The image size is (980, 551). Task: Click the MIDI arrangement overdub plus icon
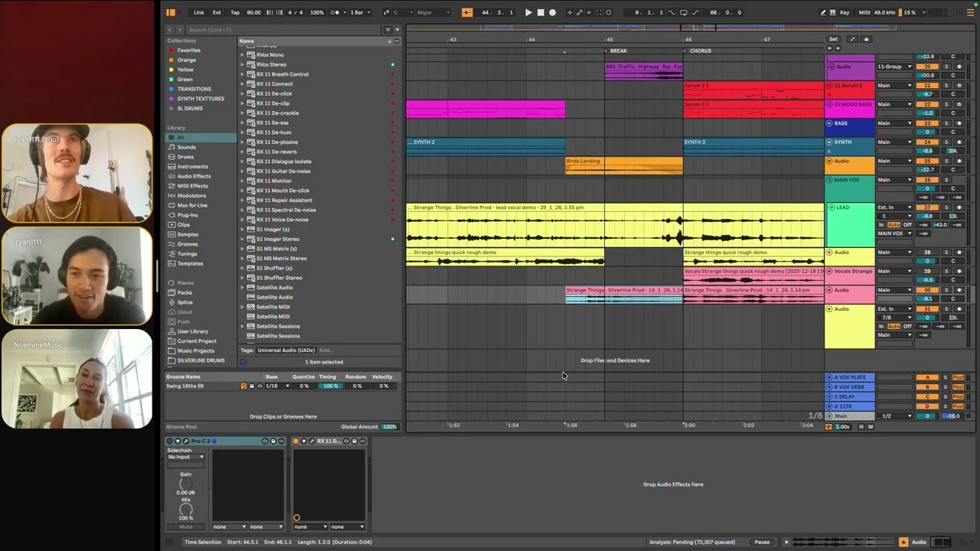[569, 12]
